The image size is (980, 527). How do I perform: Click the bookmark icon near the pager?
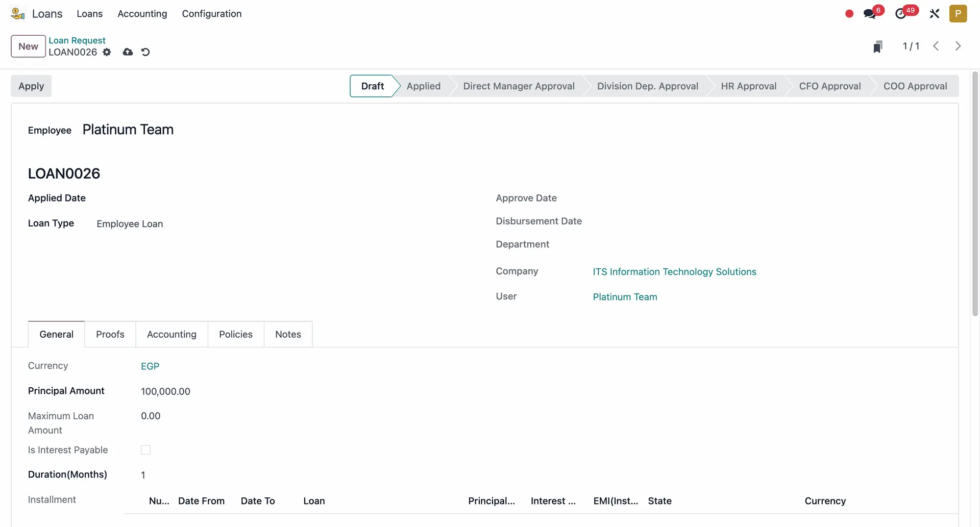point(878,46)
